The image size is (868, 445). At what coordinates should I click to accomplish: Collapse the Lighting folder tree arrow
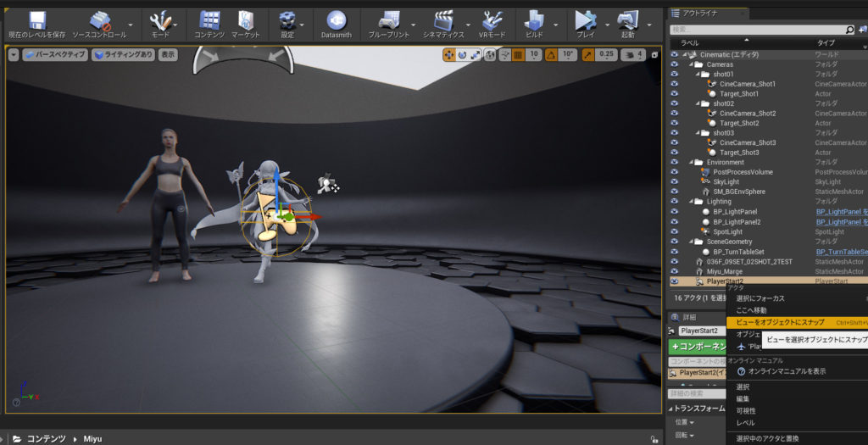click(x=689, y=202)
